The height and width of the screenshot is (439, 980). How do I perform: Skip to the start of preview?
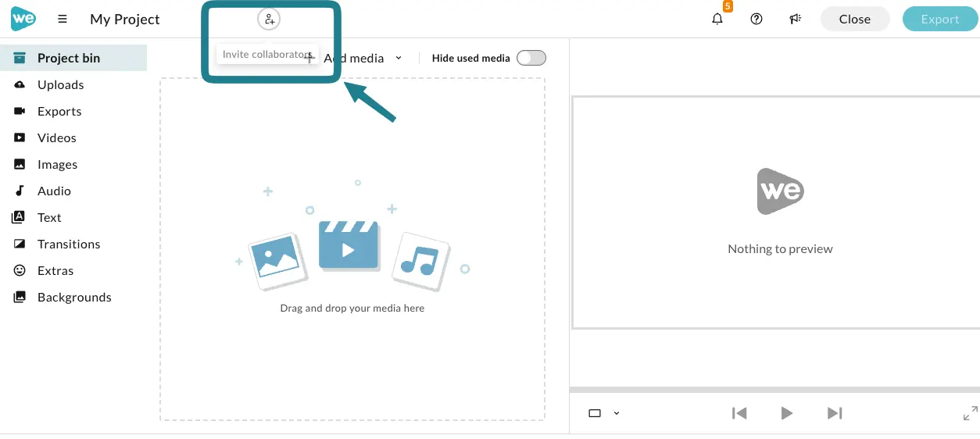point(739,413)
